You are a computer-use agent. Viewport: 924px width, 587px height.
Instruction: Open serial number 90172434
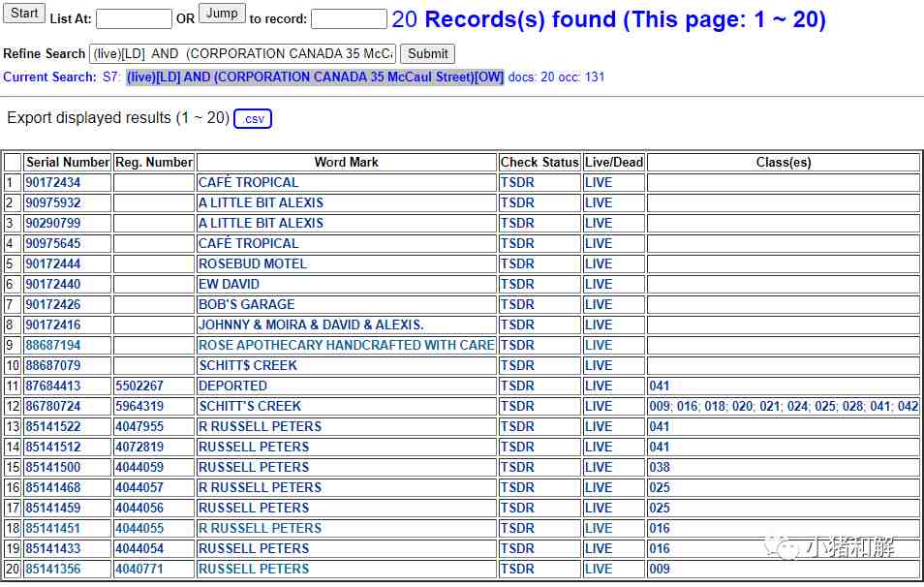(x=53, y=182)
